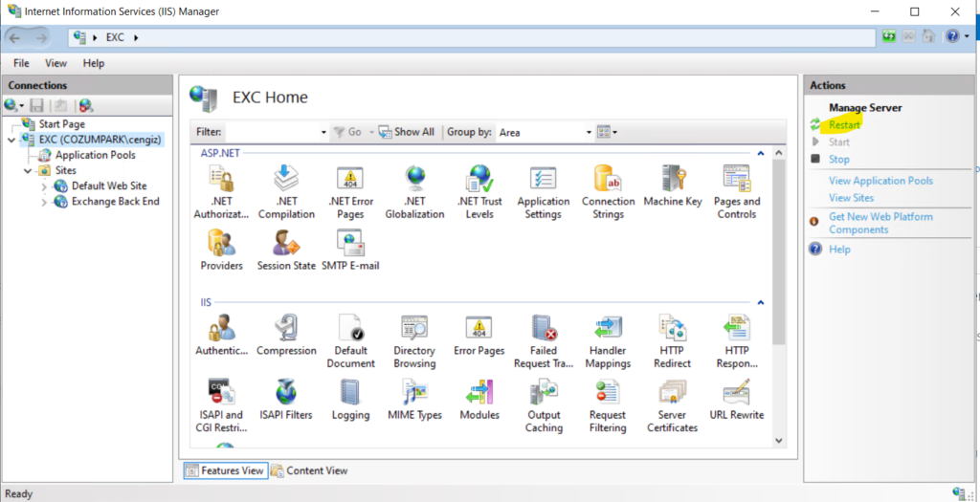Select Application Pools tree item

coord(95,155)
